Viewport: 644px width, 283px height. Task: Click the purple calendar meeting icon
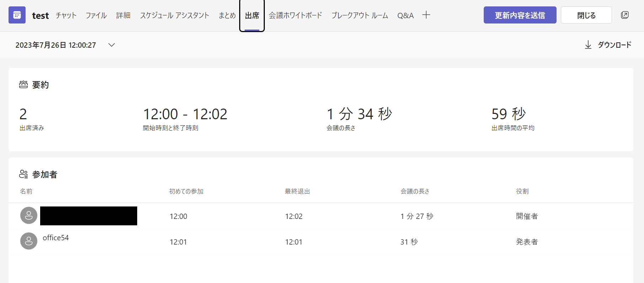click(x=17, y=15)
